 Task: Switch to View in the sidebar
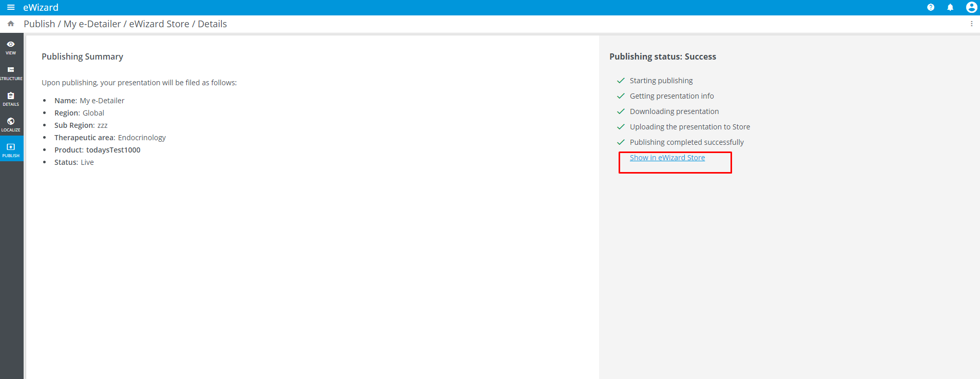11,47
